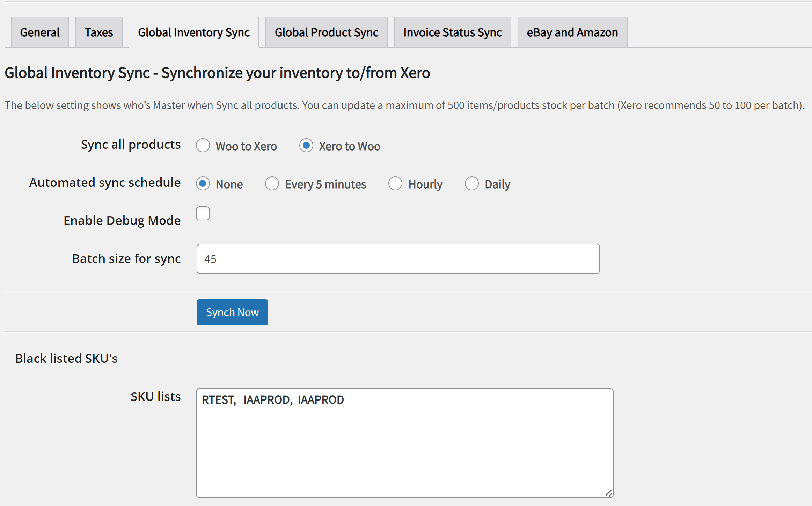Viewport: 812px width, 506px height.
Task: Set sync schedule to Hourly
Action: tap(395, 184)
